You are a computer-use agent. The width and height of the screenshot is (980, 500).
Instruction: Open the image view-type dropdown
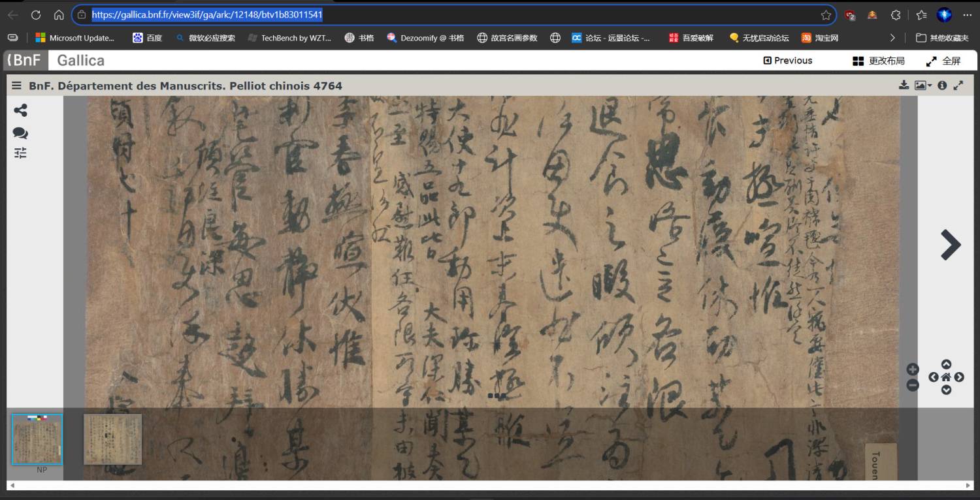coord(923,85)
